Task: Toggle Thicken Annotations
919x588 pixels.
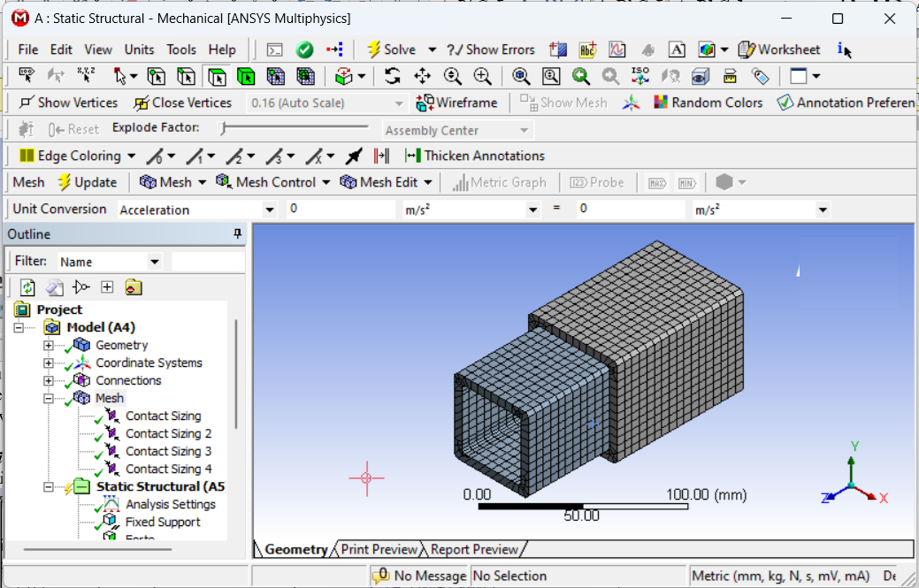Action: pos(475,156)
